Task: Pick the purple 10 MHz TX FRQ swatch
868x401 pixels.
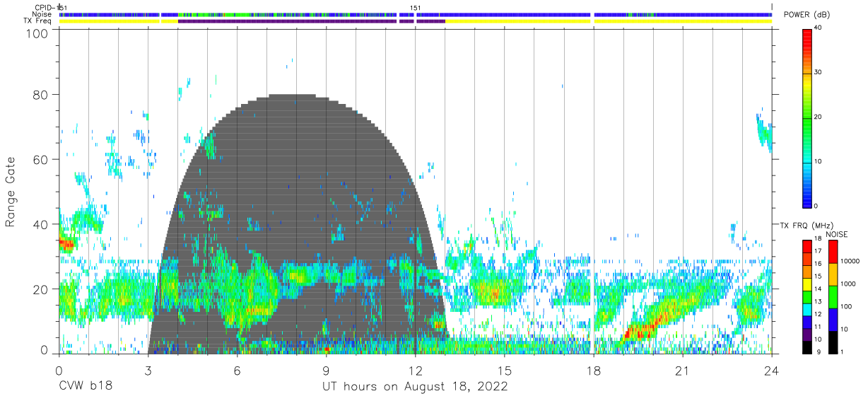Action: [807, 335]
